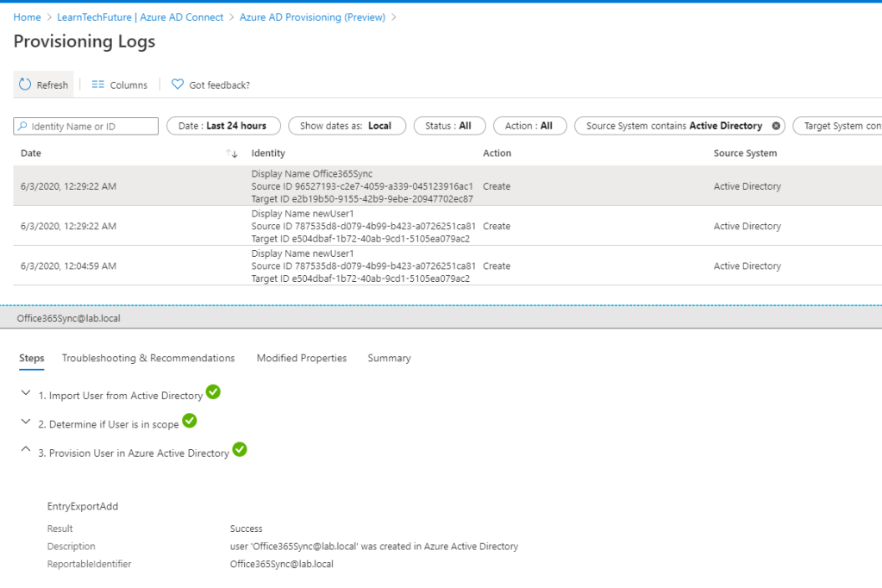The width and height of the screenshot is (882, 588).
Task: Expand step 2 Determine if User is in scope
Action: click(25, 422)
